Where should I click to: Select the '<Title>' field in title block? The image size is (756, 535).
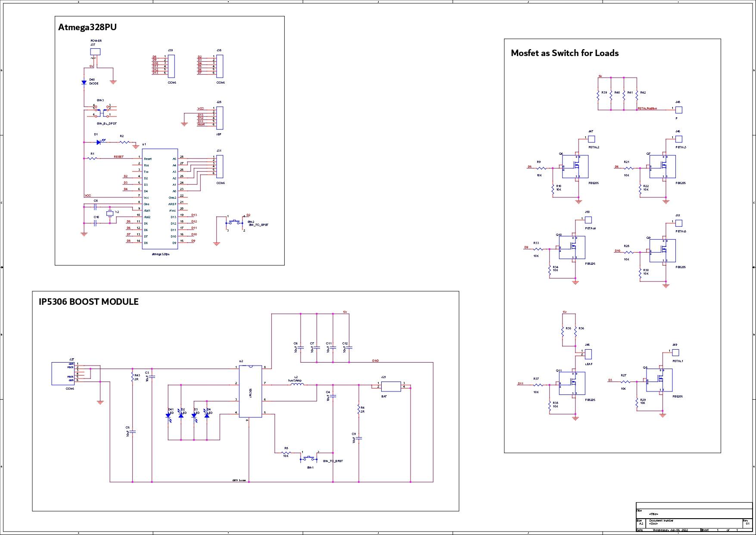coord(653,514)
